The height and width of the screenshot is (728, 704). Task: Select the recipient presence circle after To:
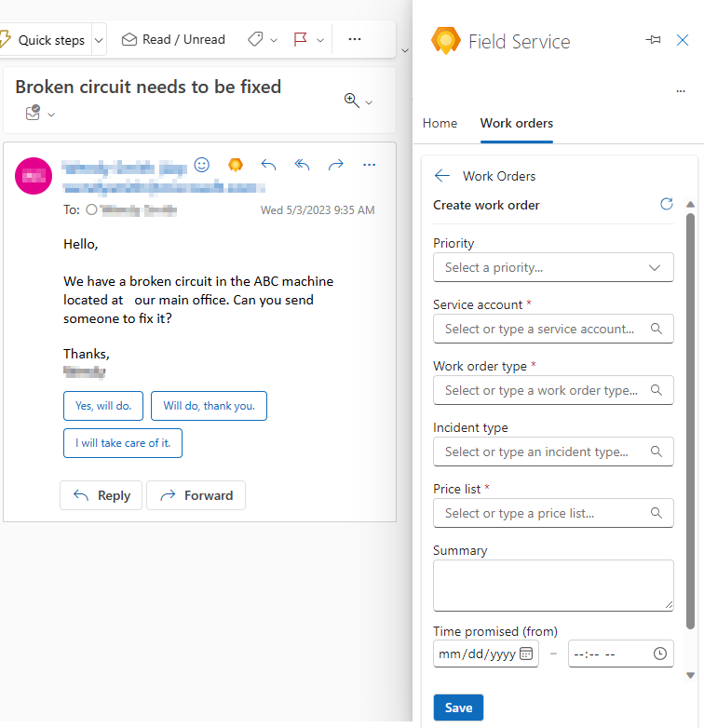pyautogui.click(x=91, y=209)
